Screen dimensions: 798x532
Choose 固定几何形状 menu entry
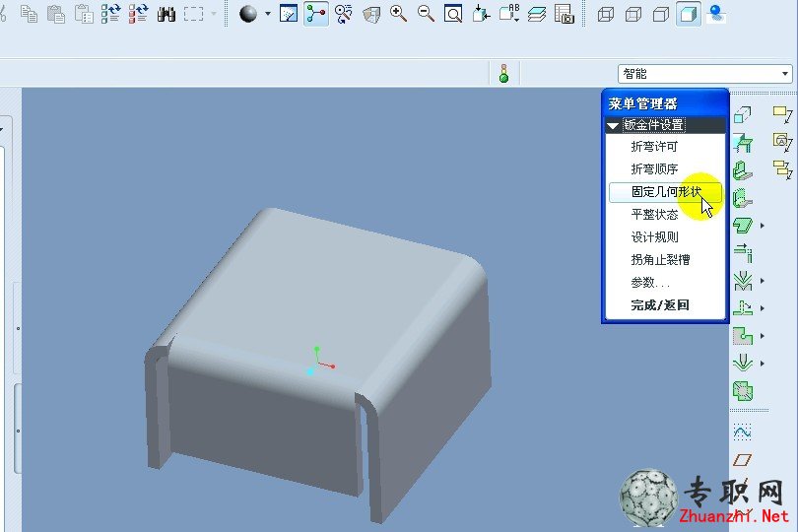666,192
